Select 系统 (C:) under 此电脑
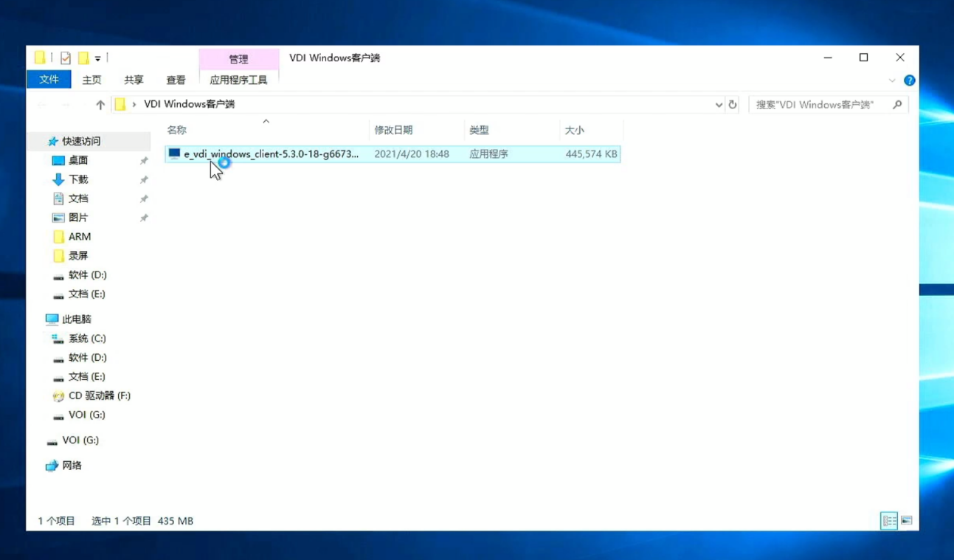This screenshot has height=560, width=954. coord(87,339)
